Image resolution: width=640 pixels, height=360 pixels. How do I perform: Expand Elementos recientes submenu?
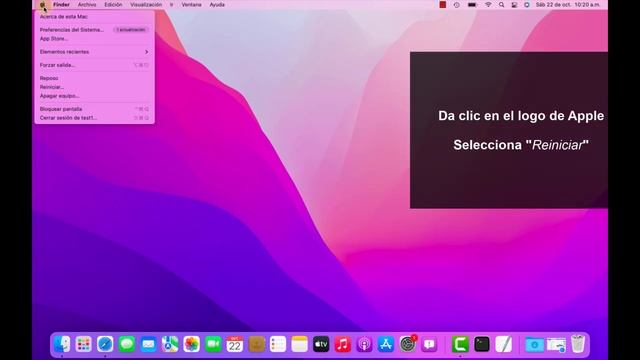click(94, 52)
